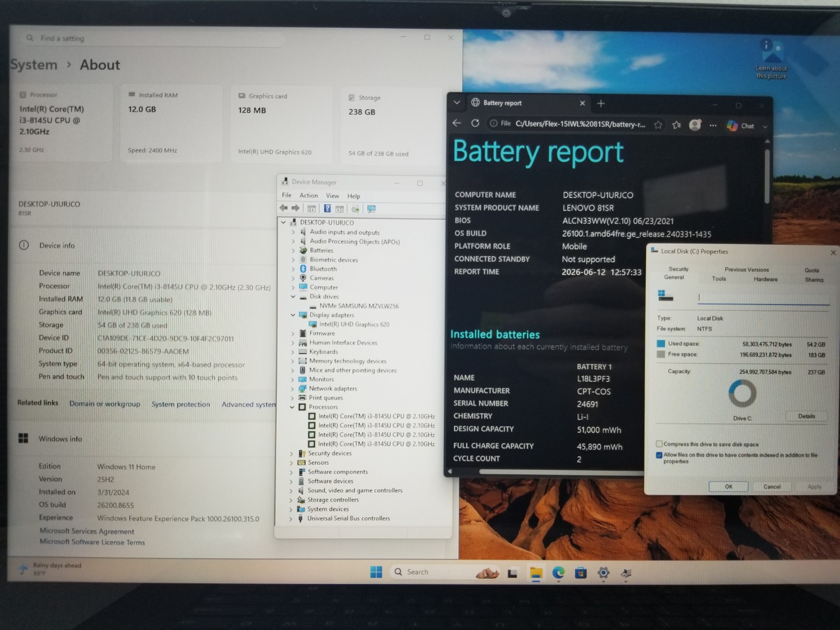
Task: Open Domain or workgroup link
Action: pyautogui.click(x=104, y=404)
